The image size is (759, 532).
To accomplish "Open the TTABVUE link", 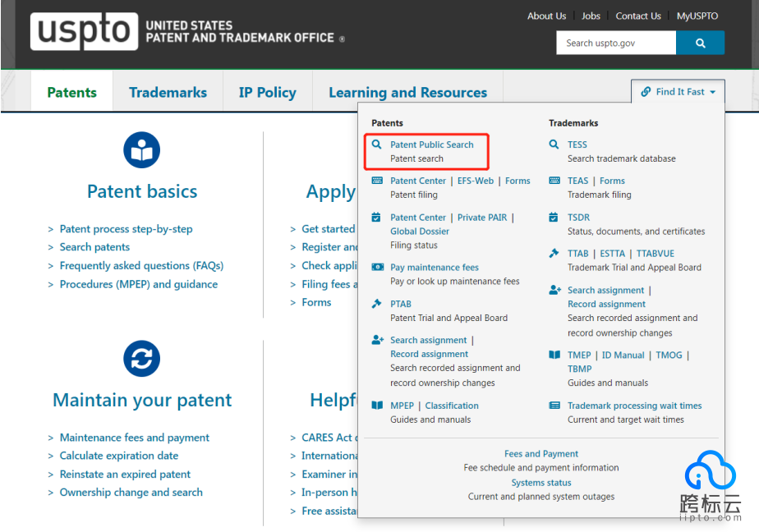I will click(x=655, y=254).
